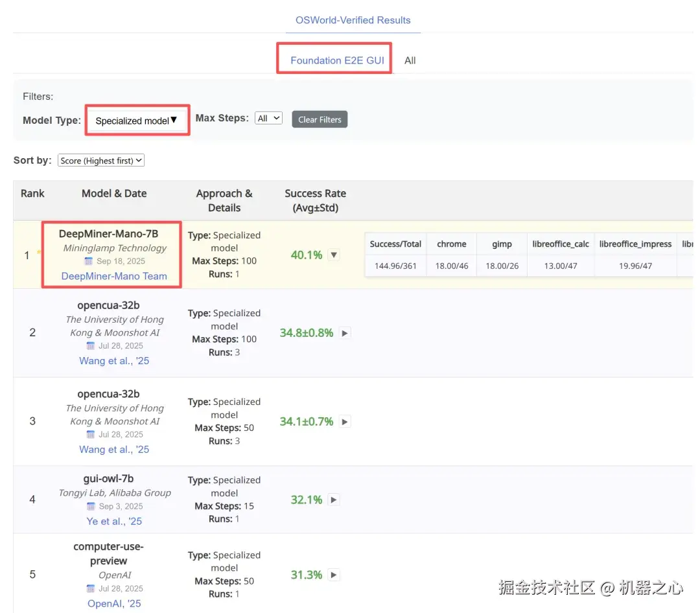Open the Ye et al., '25 link
The image size is (700, 613).
click(114, 521)
